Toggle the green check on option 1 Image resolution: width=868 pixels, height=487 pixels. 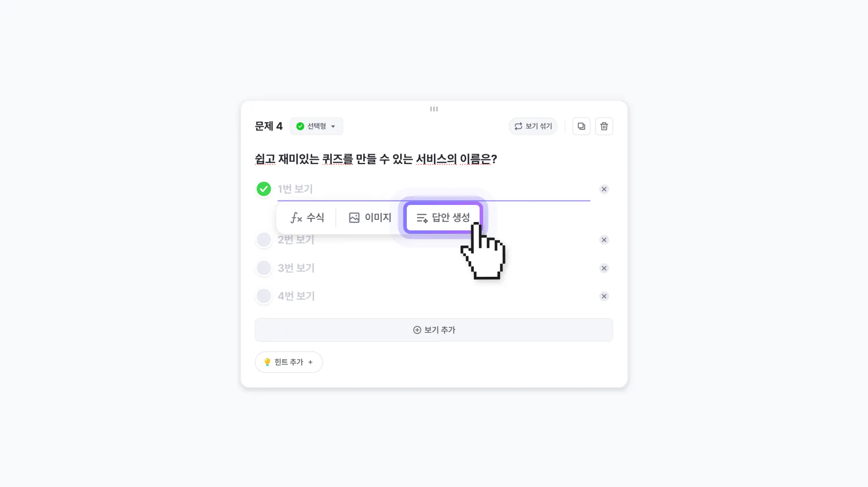[264, 189]
